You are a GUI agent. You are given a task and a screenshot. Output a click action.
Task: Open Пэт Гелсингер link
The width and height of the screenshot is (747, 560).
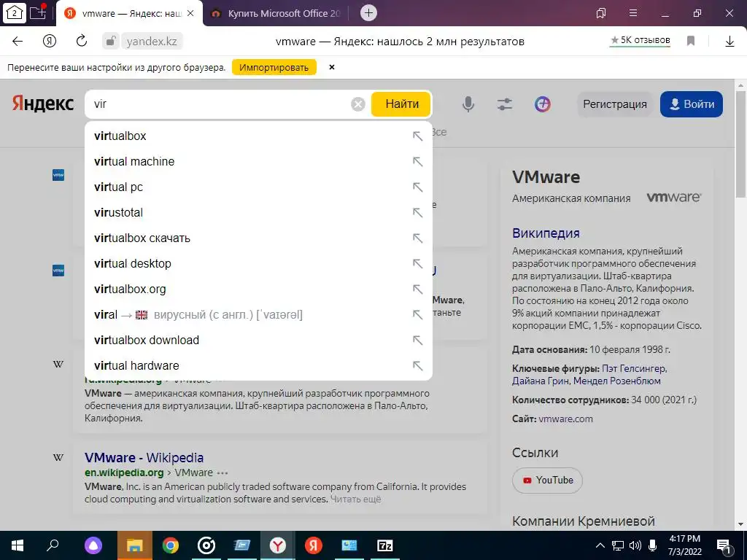(634, 368)
